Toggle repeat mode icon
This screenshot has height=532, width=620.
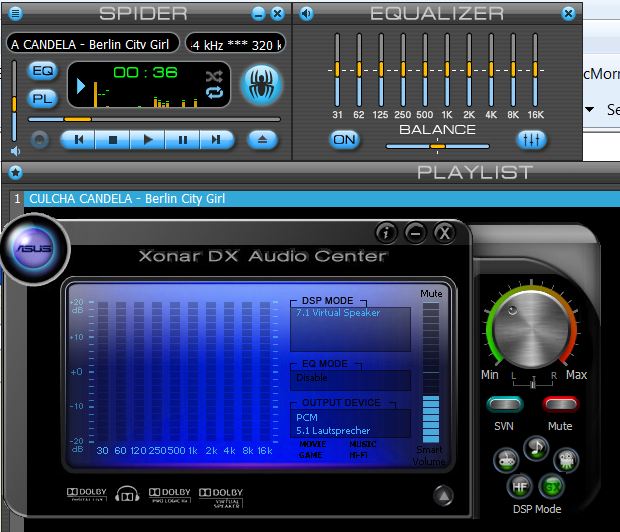(x=214, y=93)
